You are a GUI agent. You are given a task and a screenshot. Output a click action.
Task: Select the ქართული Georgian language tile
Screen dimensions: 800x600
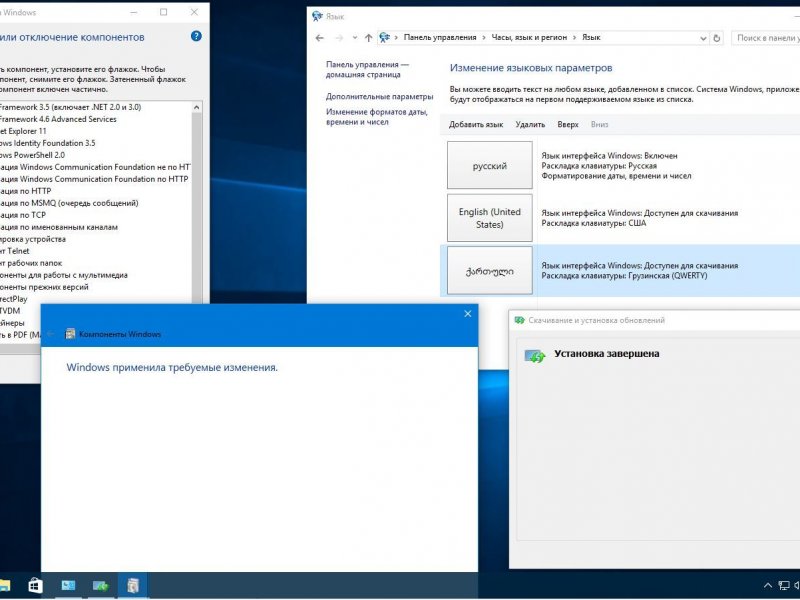tap(490, 271)
